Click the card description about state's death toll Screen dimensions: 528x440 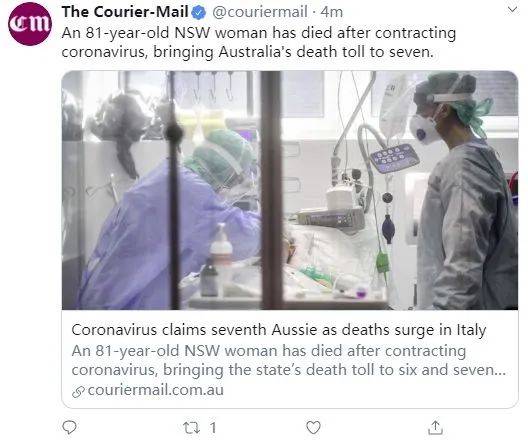point(289,360)
